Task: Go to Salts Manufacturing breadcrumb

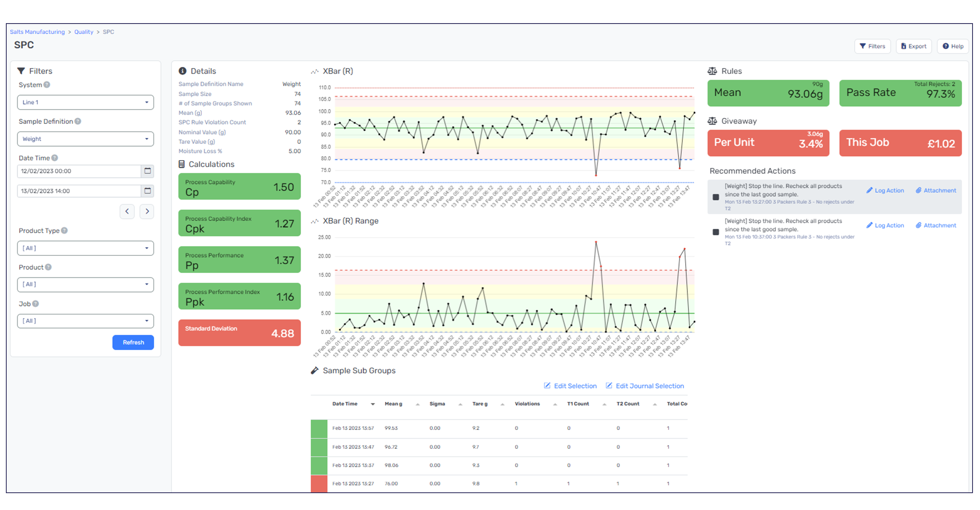Action: coord(37,32)
